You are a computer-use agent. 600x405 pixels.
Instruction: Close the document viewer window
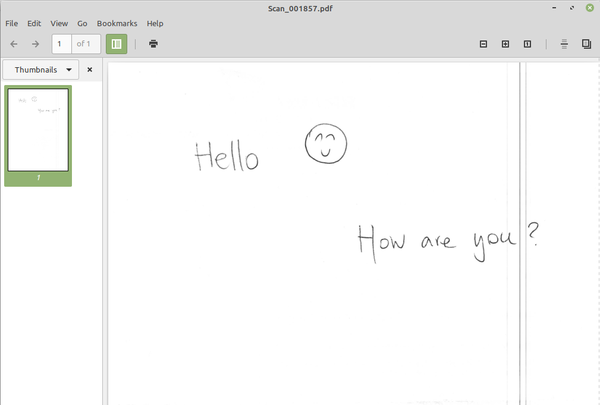[590, 8]
